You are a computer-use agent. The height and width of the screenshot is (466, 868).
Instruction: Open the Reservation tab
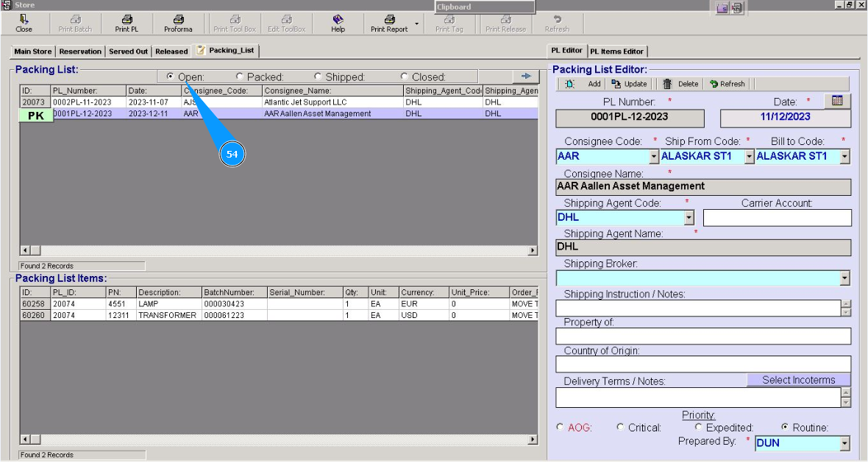[80, 52]
